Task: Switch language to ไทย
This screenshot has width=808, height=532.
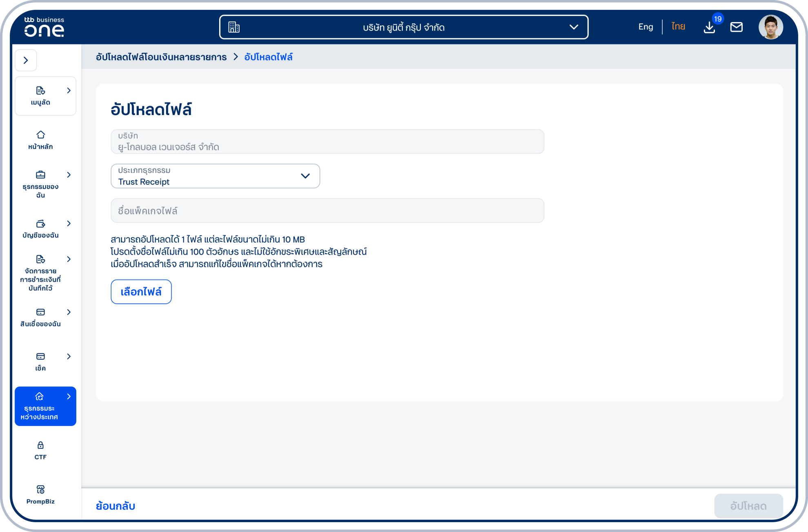Action: click(x=678, y=27)
